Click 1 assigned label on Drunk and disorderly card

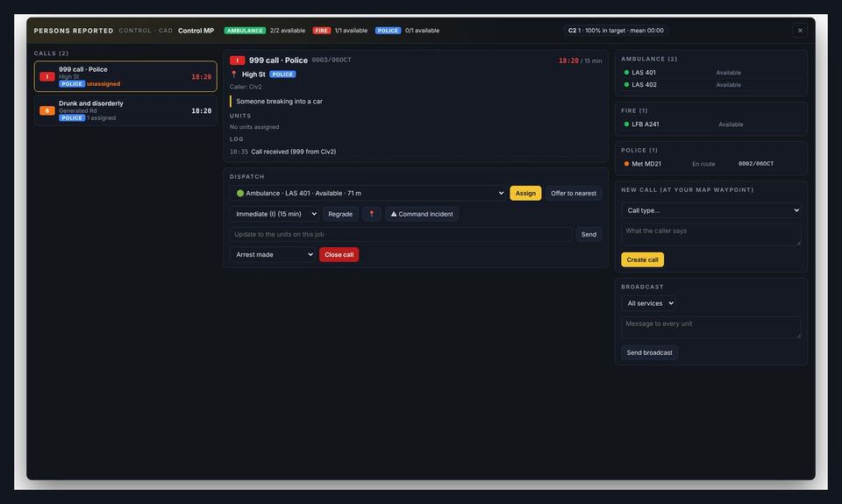point(102,117)
